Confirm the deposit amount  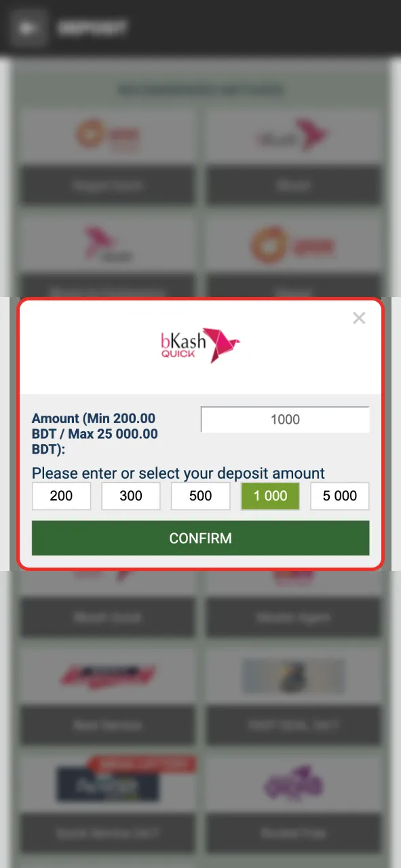click(201, 538)
